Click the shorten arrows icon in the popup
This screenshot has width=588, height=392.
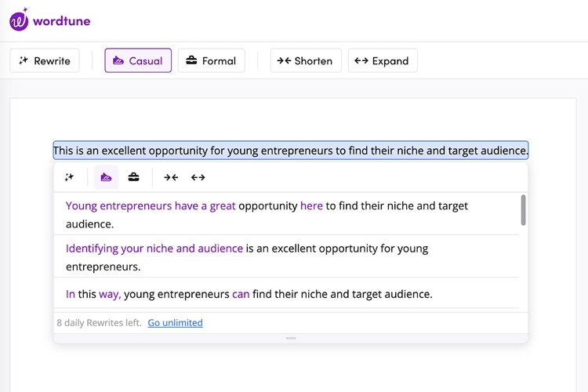(170, 177)
